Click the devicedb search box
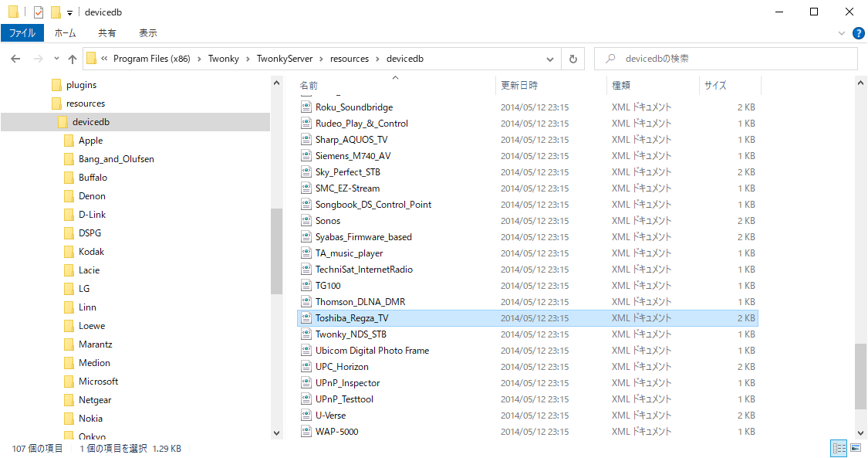 click(726, 59)
